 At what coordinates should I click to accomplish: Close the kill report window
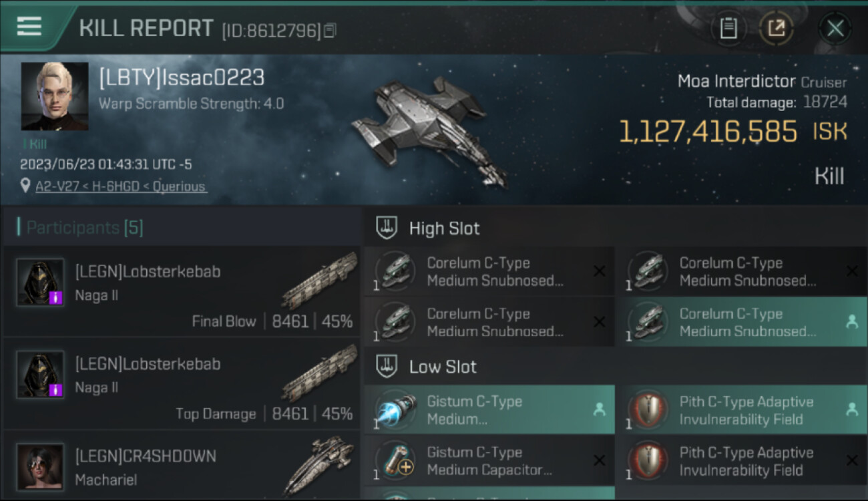point(835,28)
